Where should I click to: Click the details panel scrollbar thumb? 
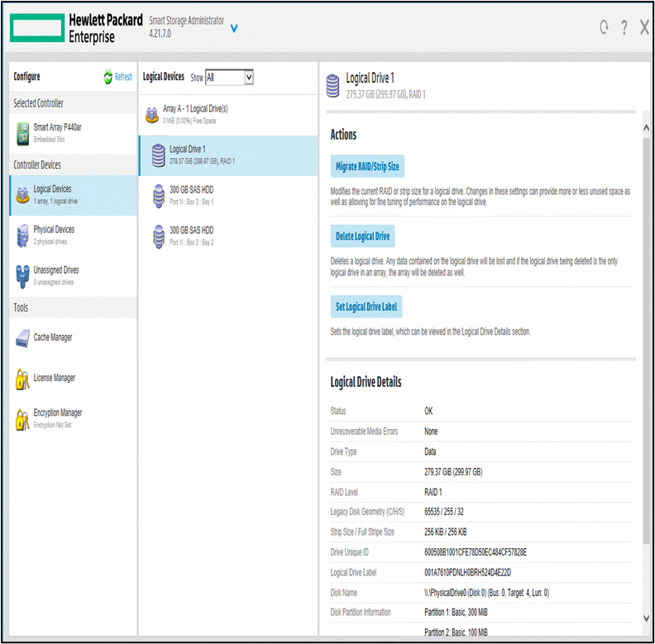646,341
